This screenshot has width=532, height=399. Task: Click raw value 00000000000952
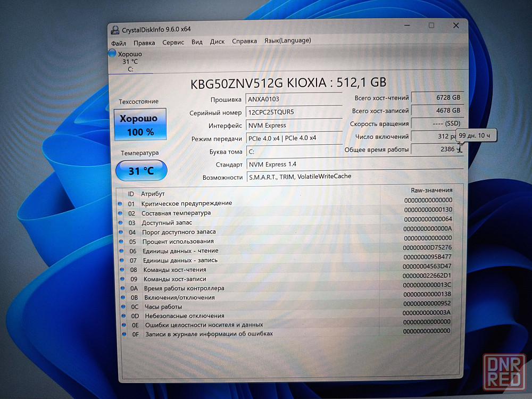(x=427, y=303)
